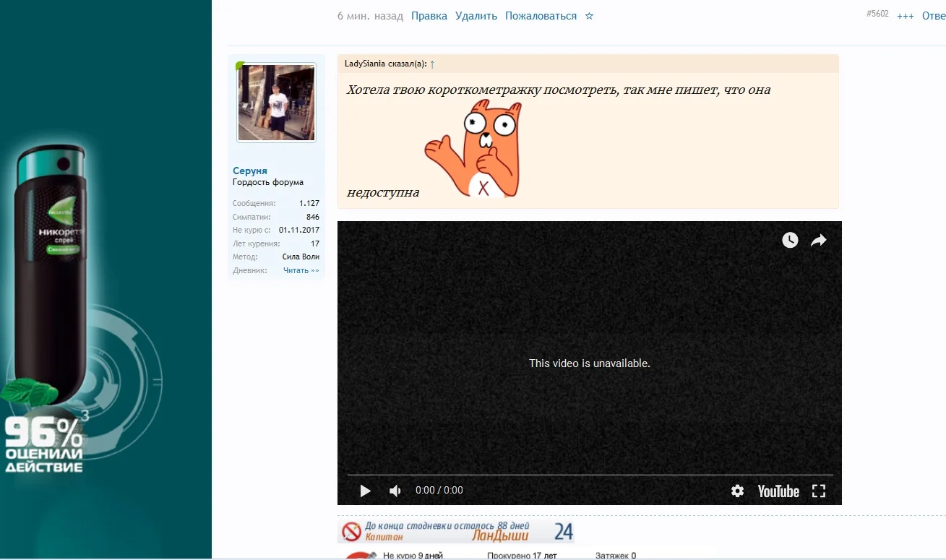The image size is (946, 560).
Task: Open the video on YouTube logo
Action: click(x=778, y=491)
